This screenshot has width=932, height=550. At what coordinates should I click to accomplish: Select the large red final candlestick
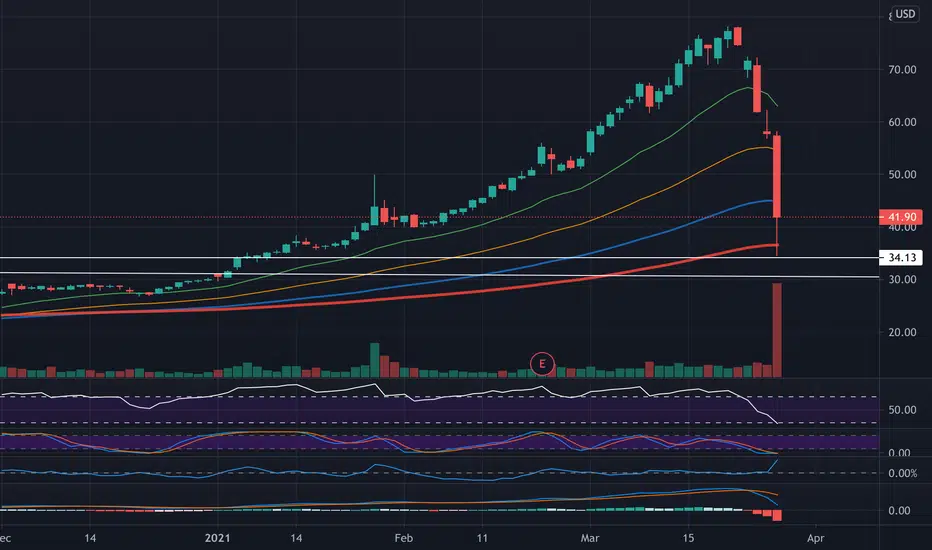click(x=777, y=177)
